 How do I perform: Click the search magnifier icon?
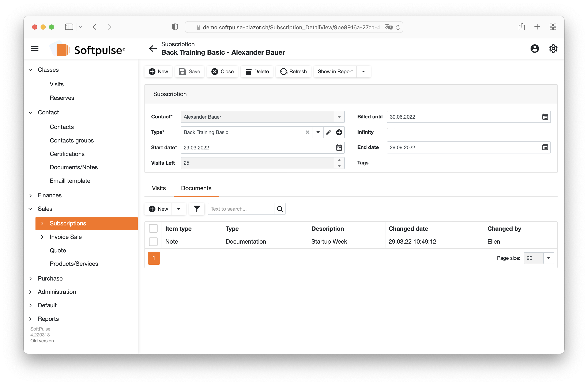[280, 209]
